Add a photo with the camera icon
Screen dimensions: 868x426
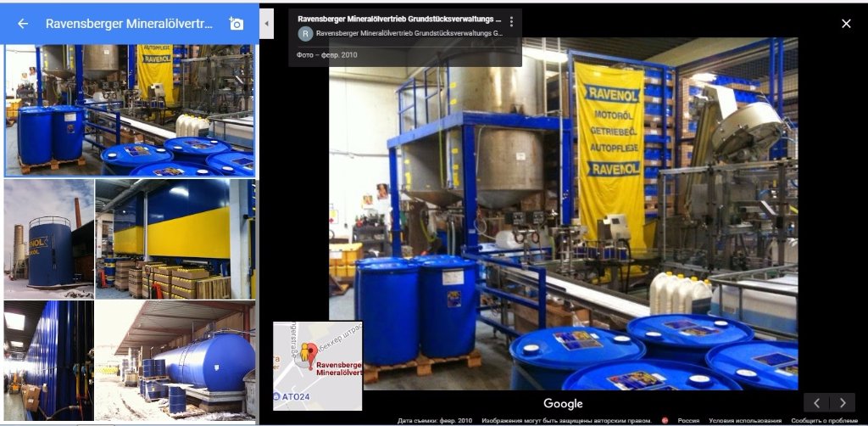pos(236,24)
